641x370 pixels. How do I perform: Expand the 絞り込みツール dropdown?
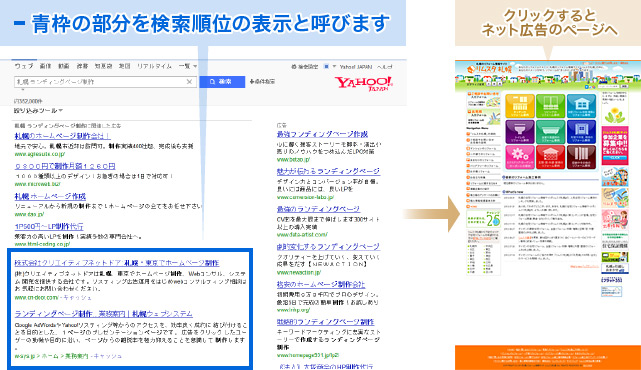(x=38, y=110)
